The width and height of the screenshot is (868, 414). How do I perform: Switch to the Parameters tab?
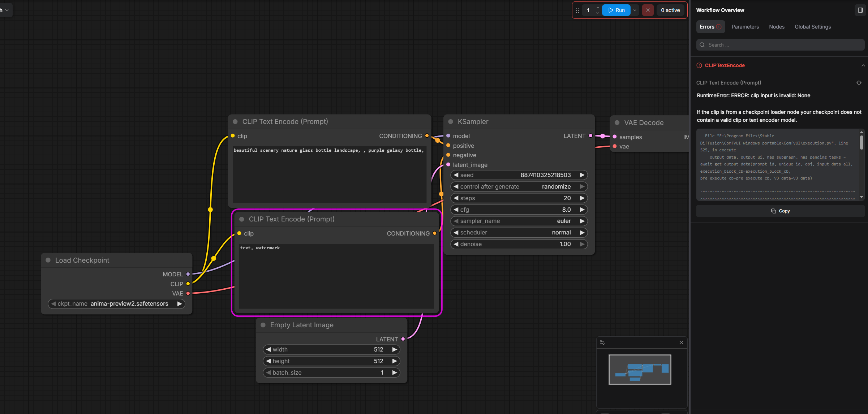745,27
